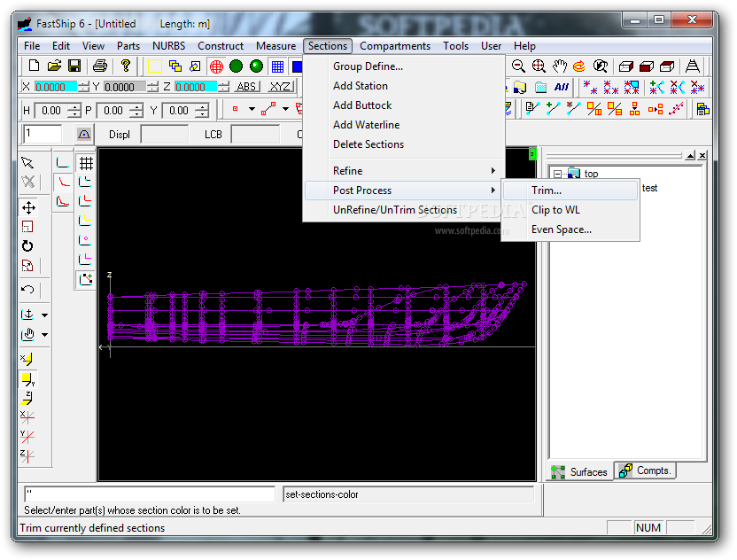
Task: Click the X coordinate spinner
Action: pyautogui.click(x=83, y=87)
